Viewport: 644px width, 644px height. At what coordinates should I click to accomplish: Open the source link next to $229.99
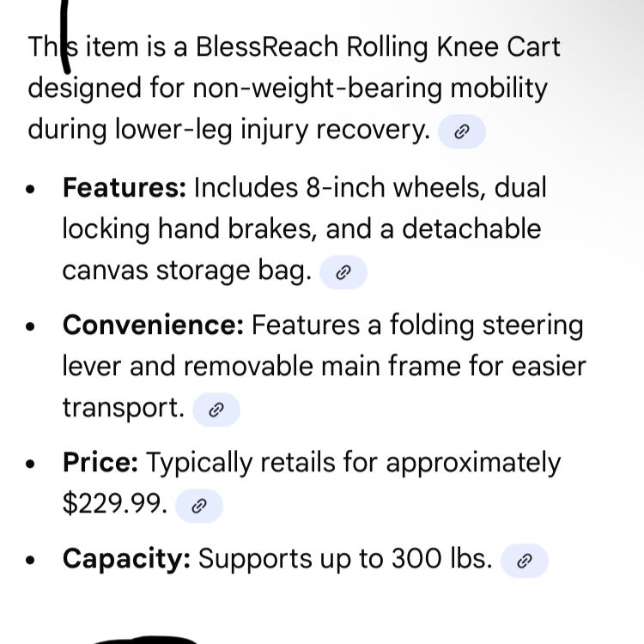198,506
